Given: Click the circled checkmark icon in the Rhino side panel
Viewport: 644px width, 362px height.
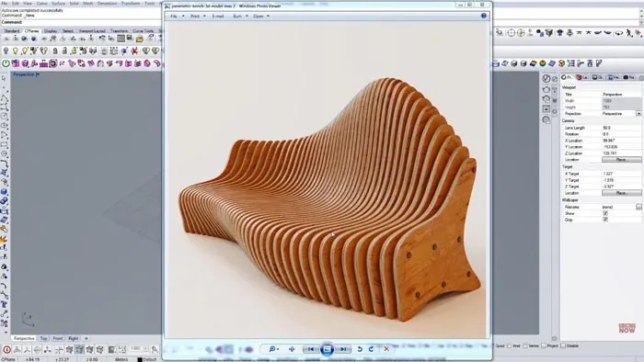Looking at the screenshot, I should click(x=546, y=78).
